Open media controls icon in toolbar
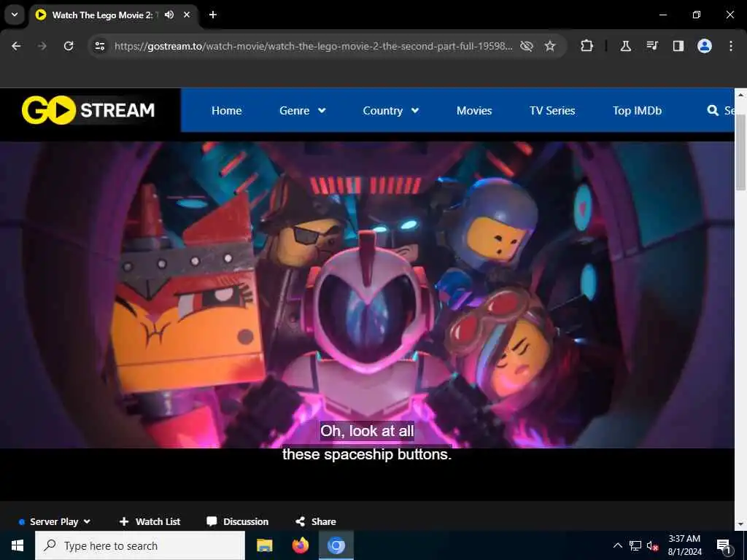The image size is (747, 560). [x=651, y=46]
